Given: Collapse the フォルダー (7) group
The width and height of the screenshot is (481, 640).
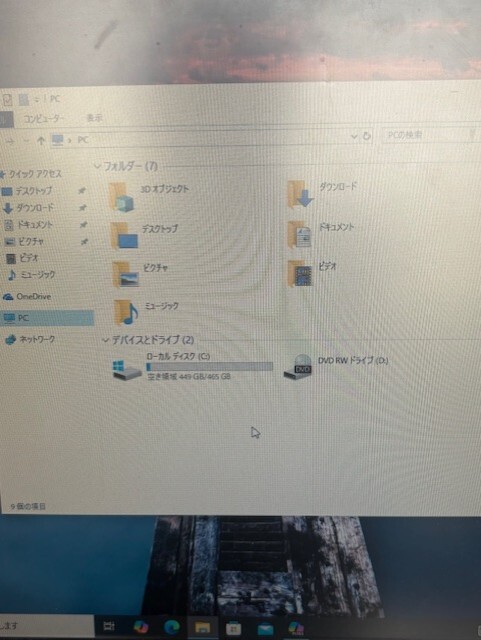Looking at the screenshot, I should point(97,166).
